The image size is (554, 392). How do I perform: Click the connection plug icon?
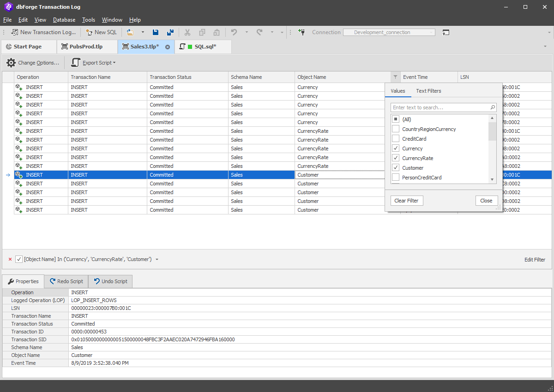point(301,32)
